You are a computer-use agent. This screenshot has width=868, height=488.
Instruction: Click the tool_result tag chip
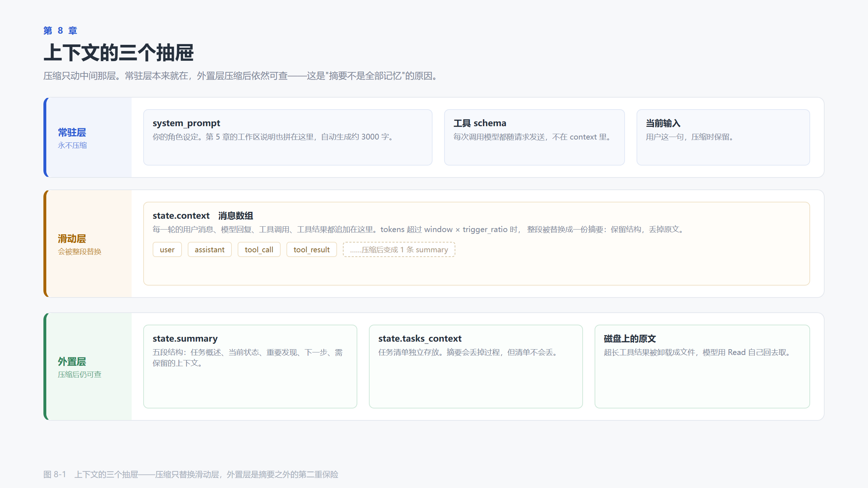pos(312,249)
